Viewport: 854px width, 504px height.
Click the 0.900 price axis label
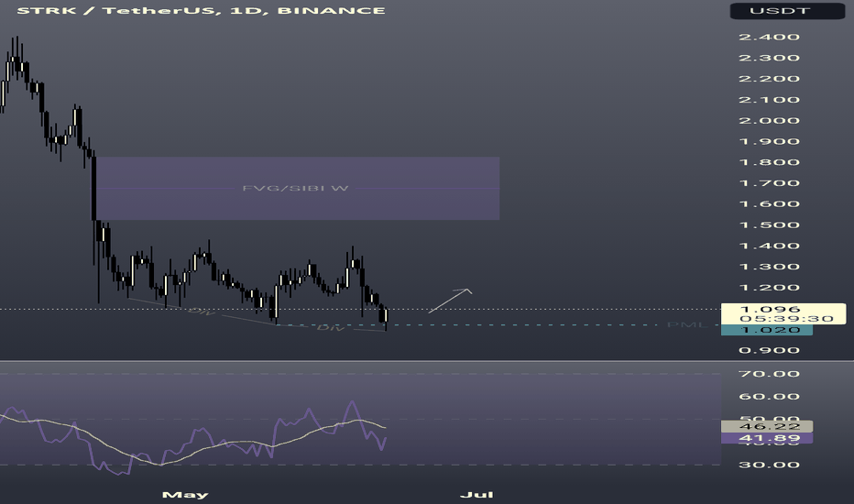tap(769, 350)
